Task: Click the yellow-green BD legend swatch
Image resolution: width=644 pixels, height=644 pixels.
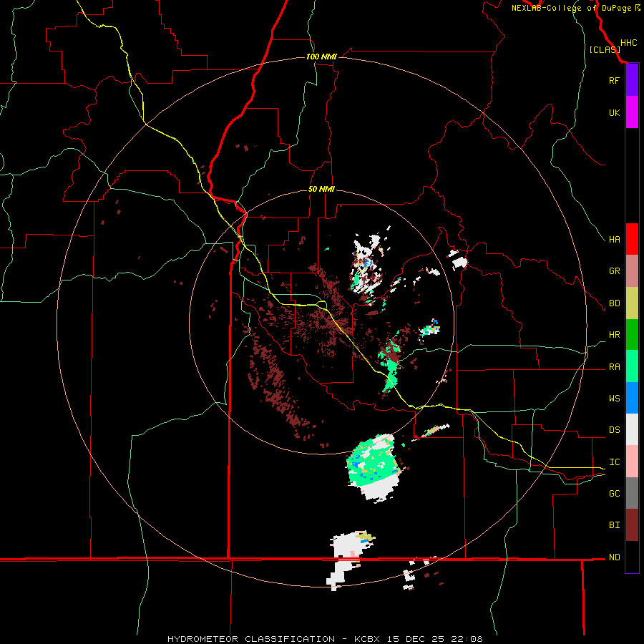Action: click(632, 303)
